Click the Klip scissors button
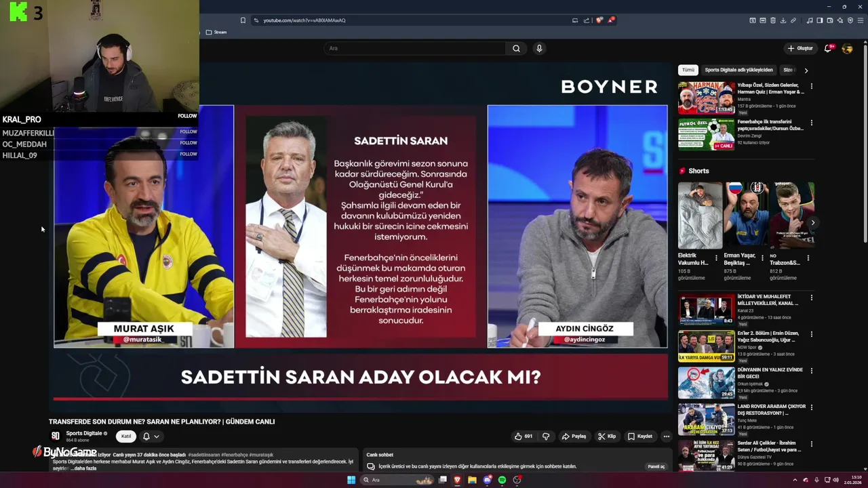This screenshot has height=488, width=868. 607,436
